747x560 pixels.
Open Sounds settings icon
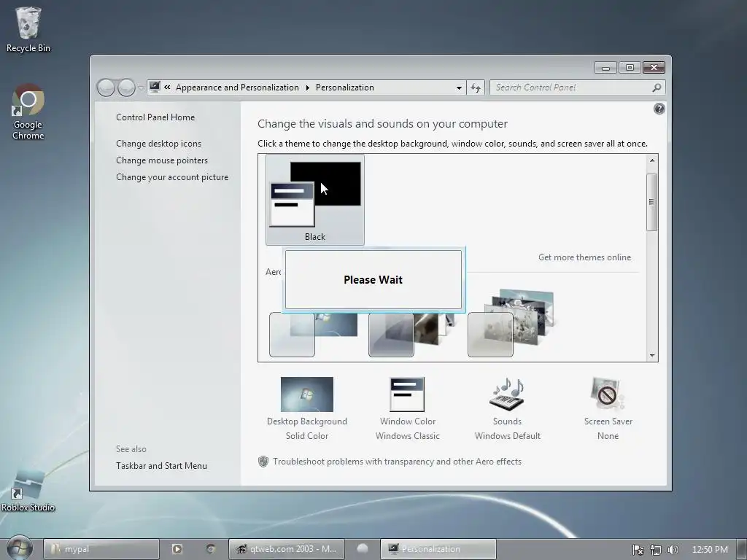pos(507,394)
